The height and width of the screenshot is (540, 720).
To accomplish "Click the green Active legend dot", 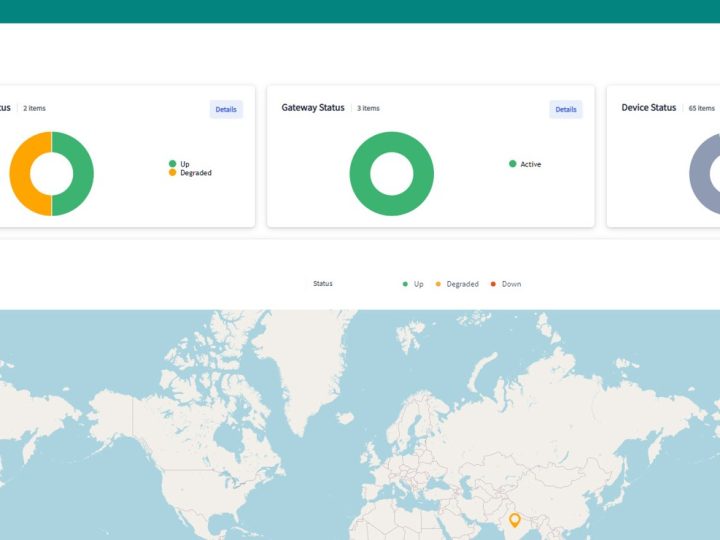I will 513,164.
